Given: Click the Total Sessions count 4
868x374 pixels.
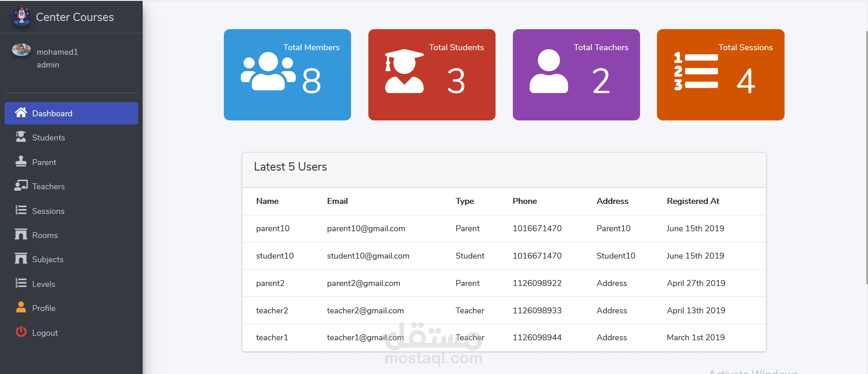Looking at the screenshot, I should [746, 81].
